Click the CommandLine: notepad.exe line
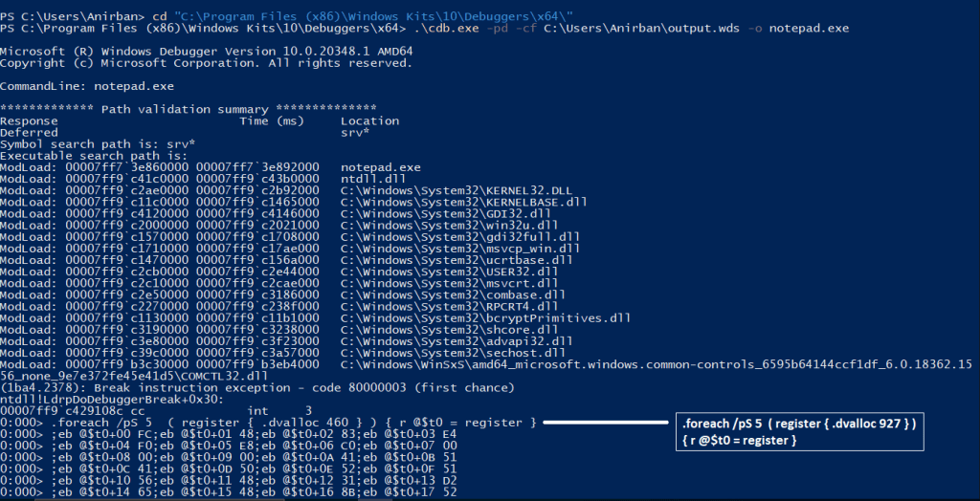The width and height of the screenshot is (980, 501). [87, 86]
